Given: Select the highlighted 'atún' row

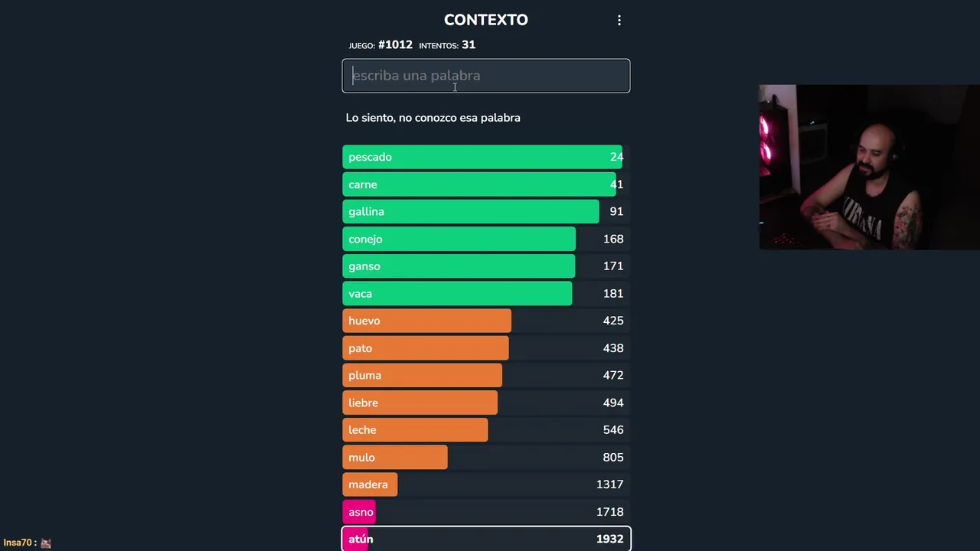Looking at the screenshot, I should click(x=485, y=539).
